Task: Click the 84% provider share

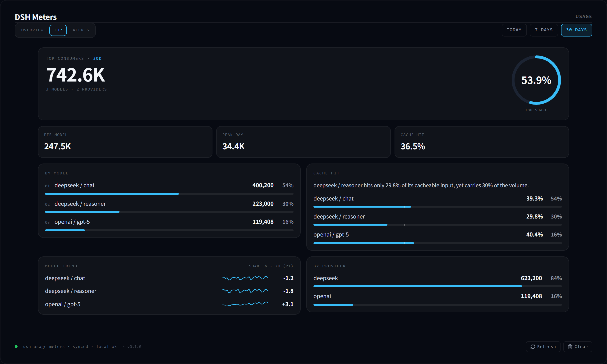Action: 556,278
